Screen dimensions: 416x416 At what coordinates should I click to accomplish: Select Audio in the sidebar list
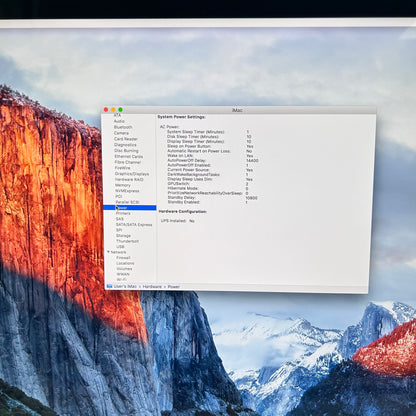119,121
